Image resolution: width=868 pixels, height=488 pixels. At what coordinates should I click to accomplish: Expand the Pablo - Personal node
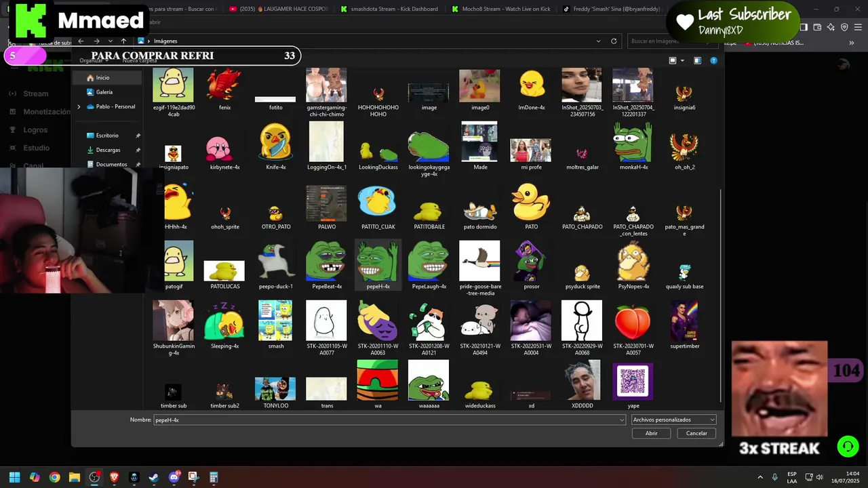click(x=79, y=106)
